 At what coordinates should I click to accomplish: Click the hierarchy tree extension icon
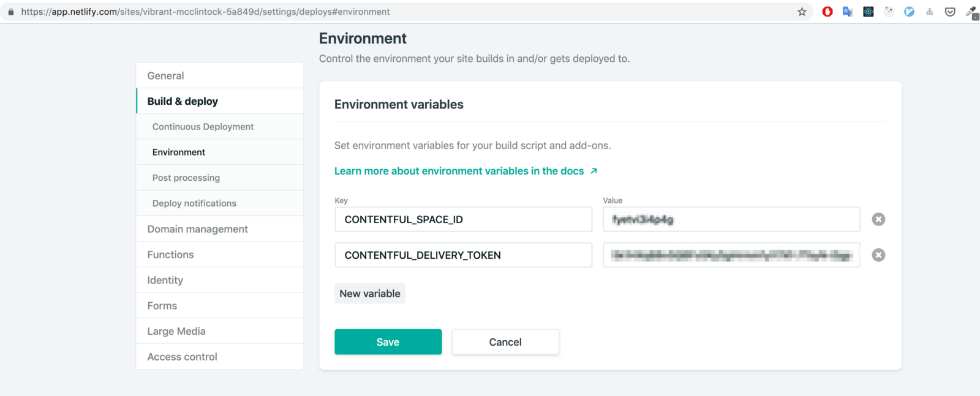[x=930, y=12]
